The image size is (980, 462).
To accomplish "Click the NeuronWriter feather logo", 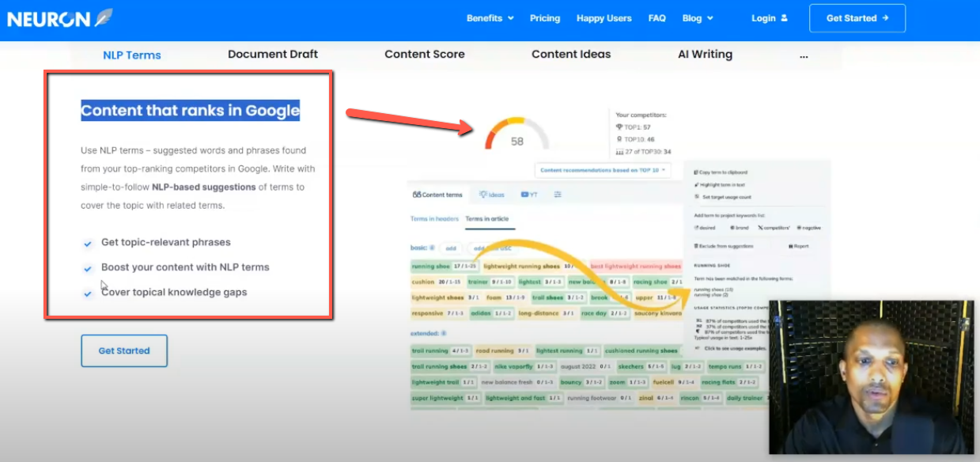I will [x=101, y=17].
